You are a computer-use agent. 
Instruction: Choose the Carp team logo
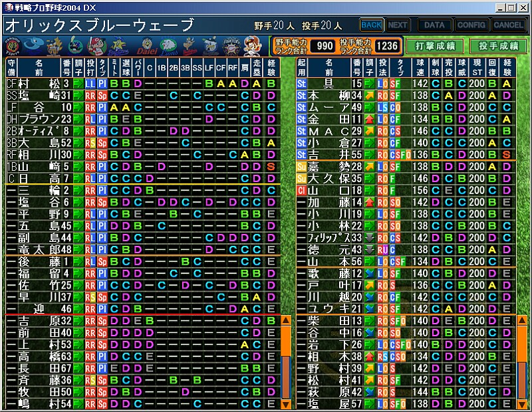coord(96,46)
